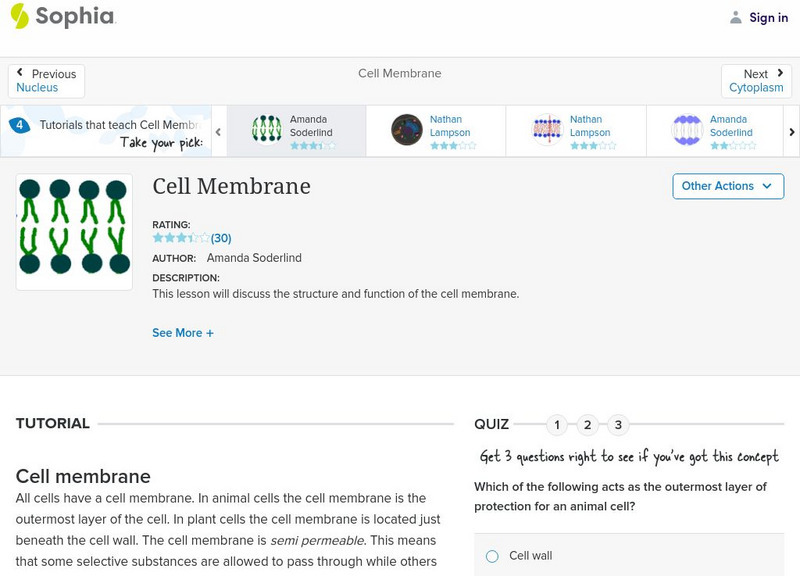Go to Next lesson Cytoplasm

(x=756, y=81)
